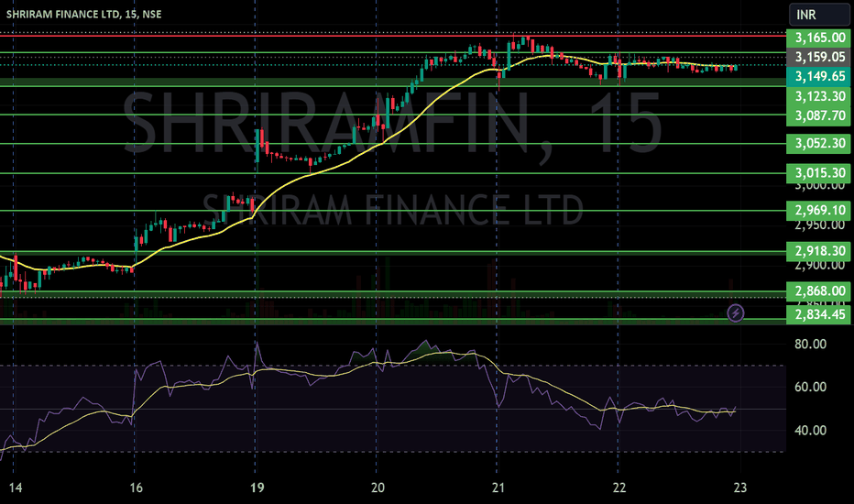Click date 23 on the time axis
The width and height of the screenshot is (854, 504).
pos(740,488)
